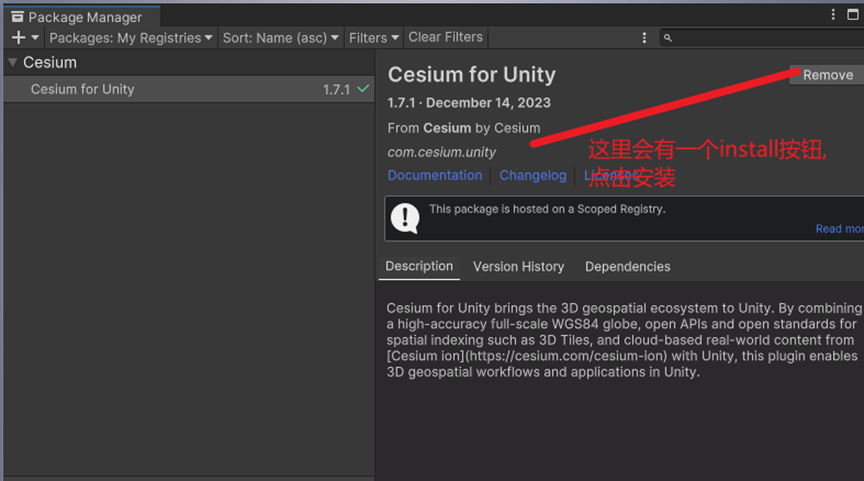
Task: Maximize the Package Manager window
Action: pos(852,14)
